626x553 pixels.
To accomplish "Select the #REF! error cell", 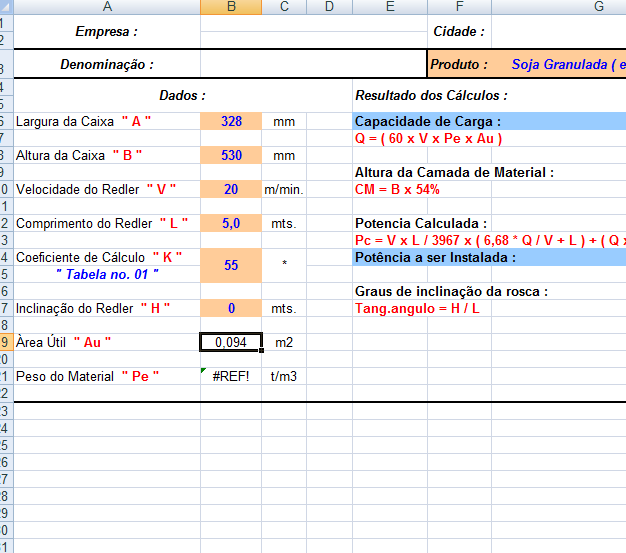I will point(231,376).
